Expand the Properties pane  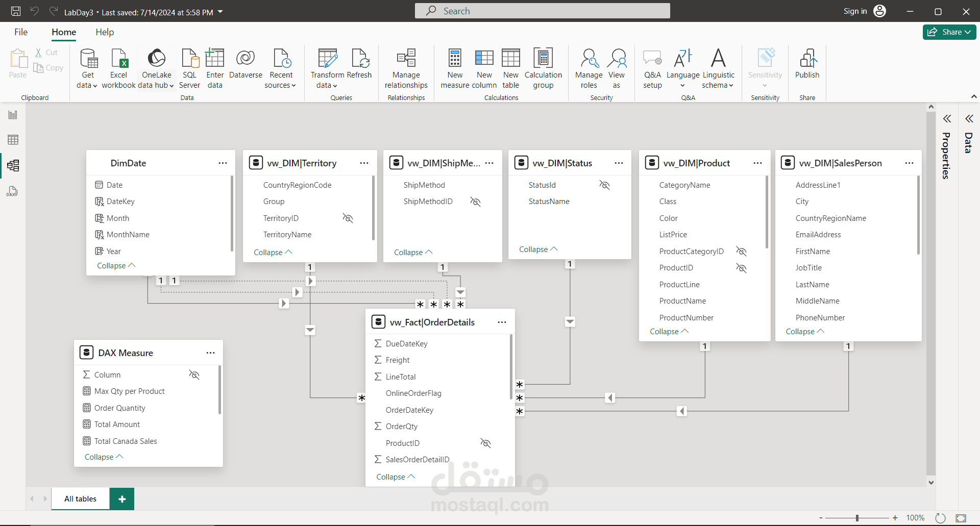947,119
